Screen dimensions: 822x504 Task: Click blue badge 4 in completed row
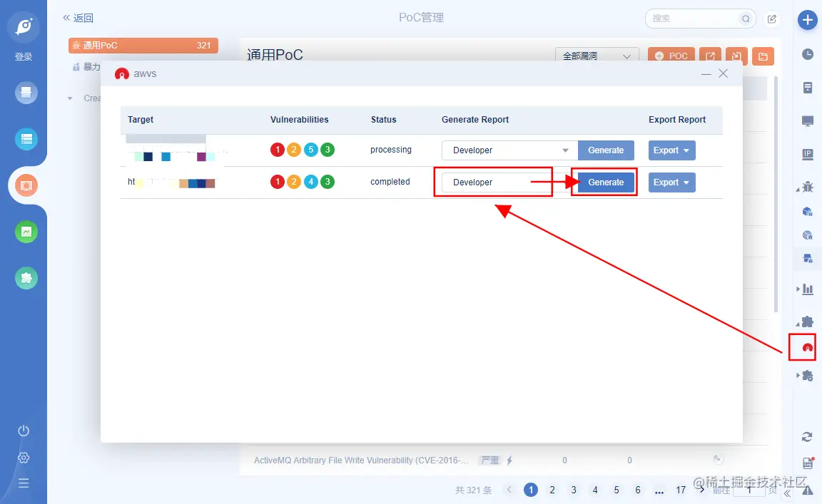coord(311,182)
